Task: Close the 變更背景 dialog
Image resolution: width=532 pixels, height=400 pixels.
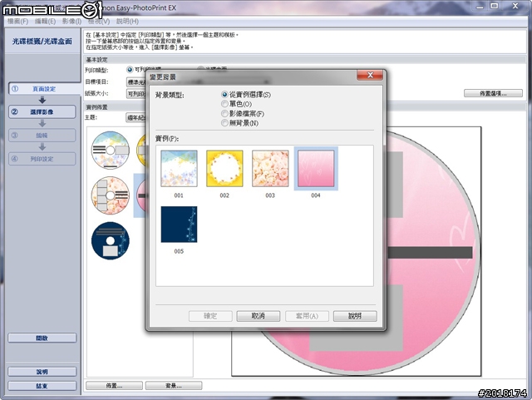Action: [370, 75]
